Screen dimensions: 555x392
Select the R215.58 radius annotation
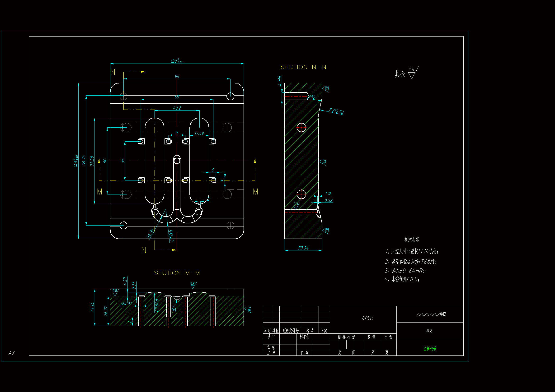coord(336,111)
